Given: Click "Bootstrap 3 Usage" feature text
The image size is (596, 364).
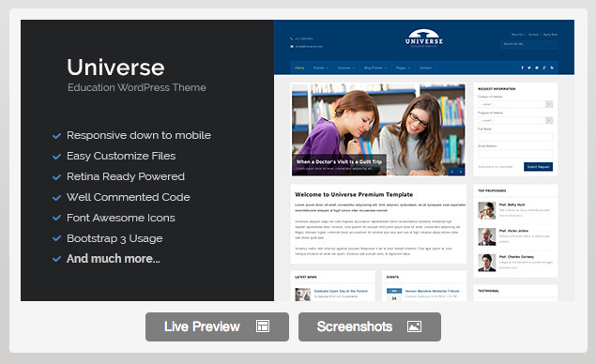Looking at the screenshot, I should [115, 238].
